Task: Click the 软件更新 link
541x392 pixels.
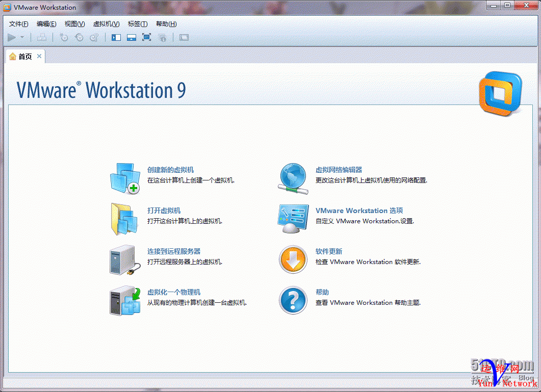Action: click(x=329, y=251)
